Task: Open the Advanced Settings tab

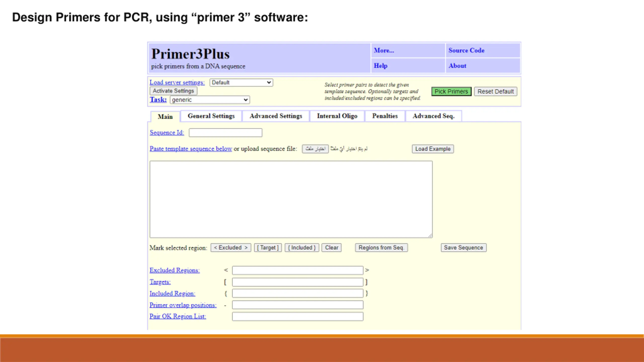Action: pos(276,116)
